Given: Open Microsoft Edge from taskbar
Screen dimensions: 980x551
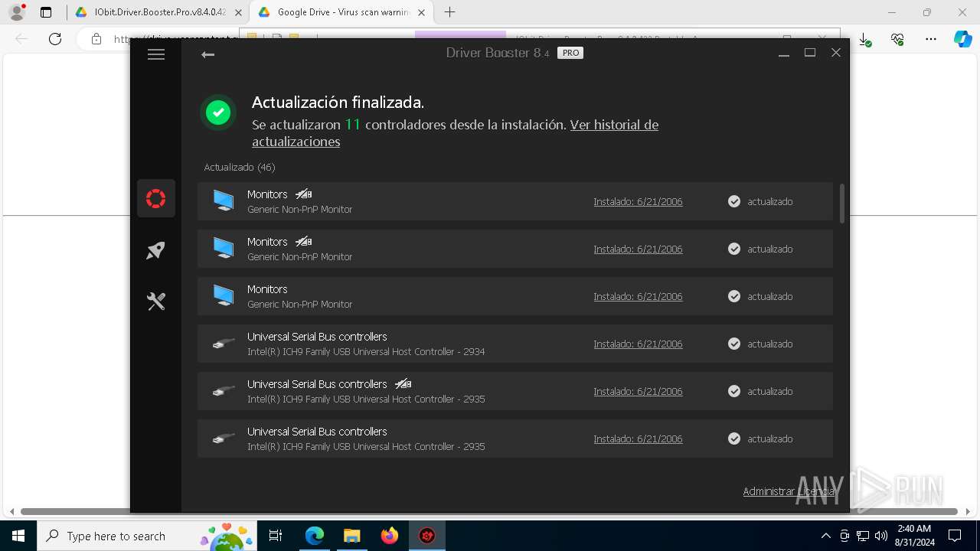Looking at the screenshot, I should click(315, 536).
